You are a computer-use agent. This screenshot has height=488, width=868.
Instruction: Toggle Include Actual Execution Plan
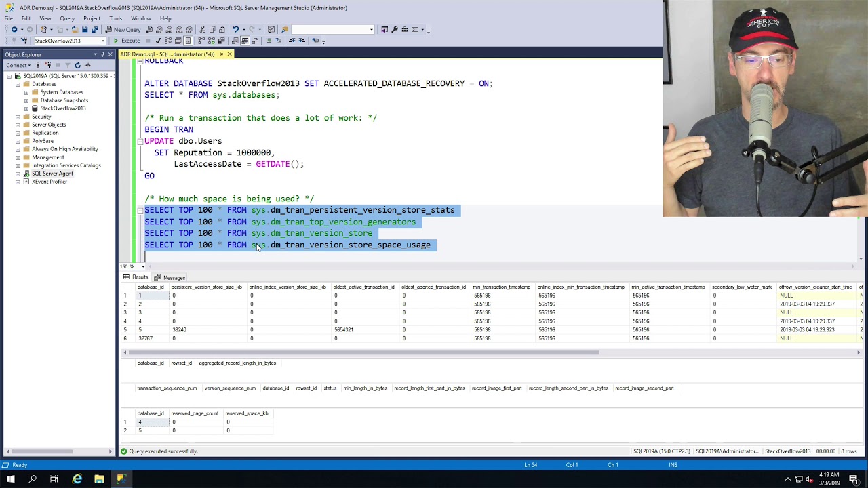point(201,41)
